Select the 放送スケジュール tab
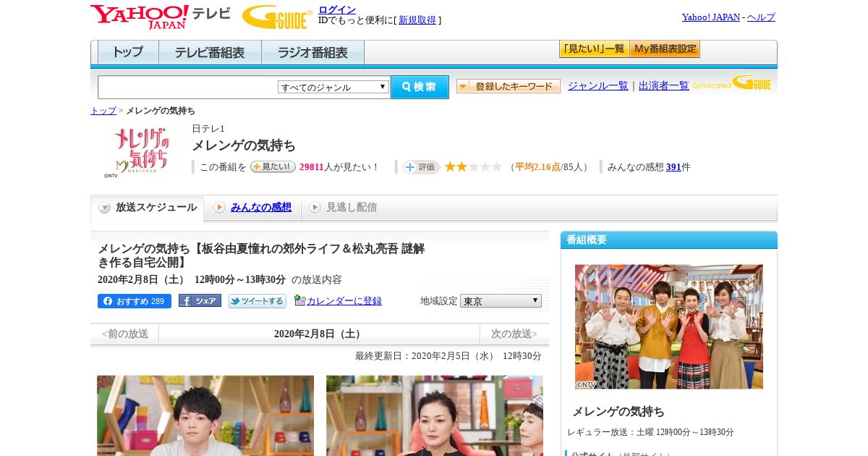 [148, 208]
